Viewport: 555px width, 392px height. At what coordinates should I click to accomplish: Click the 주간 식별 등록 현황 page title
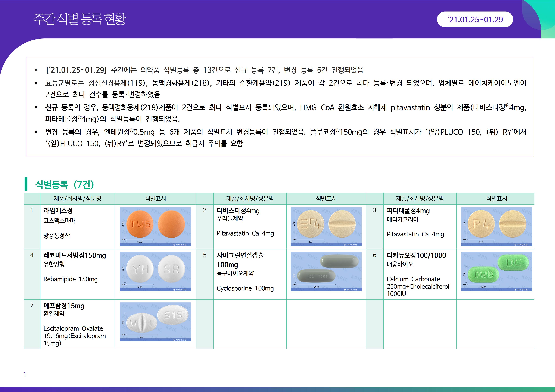[80, 19]
